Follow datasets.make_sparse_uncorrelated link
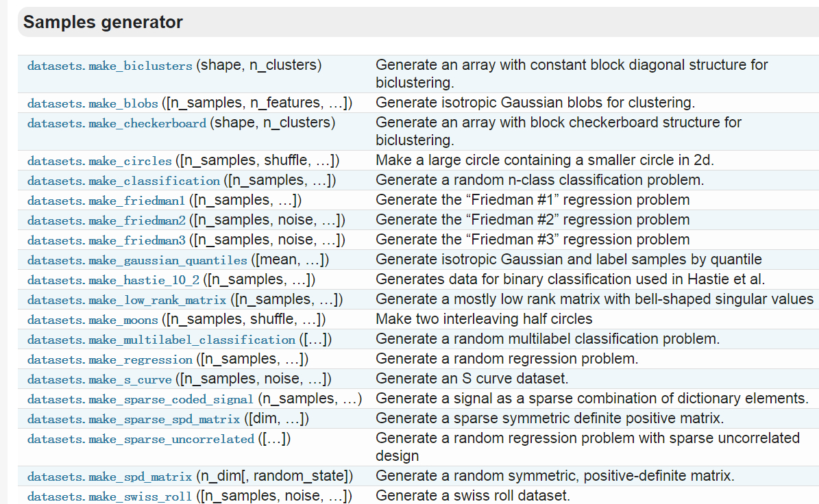819x504 pixels. click(x=140, y=440)
